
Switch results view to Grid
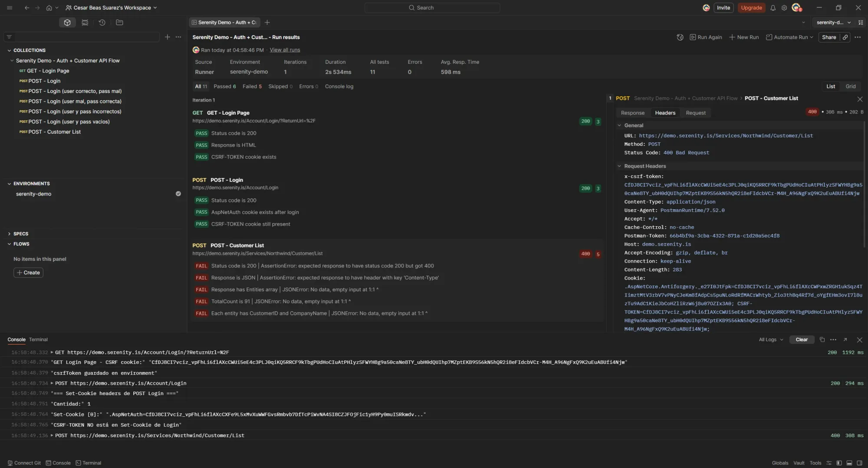850,86
